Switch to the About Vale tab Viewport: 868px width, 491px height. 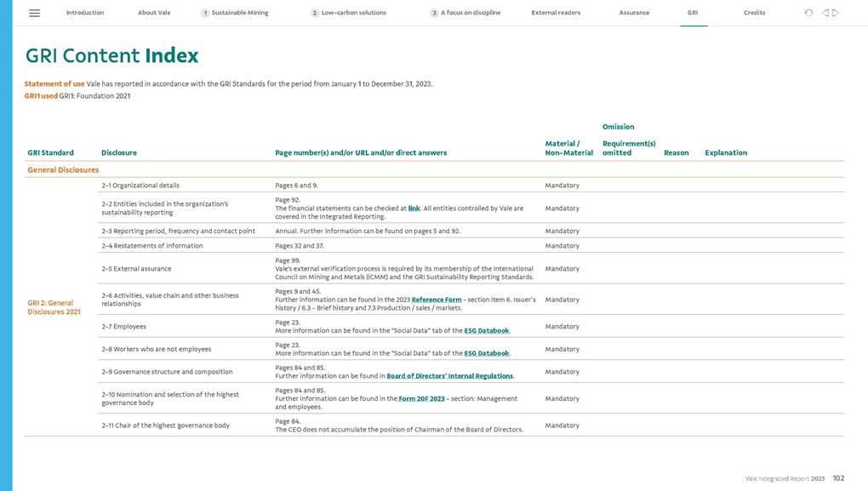click(154, 13)
